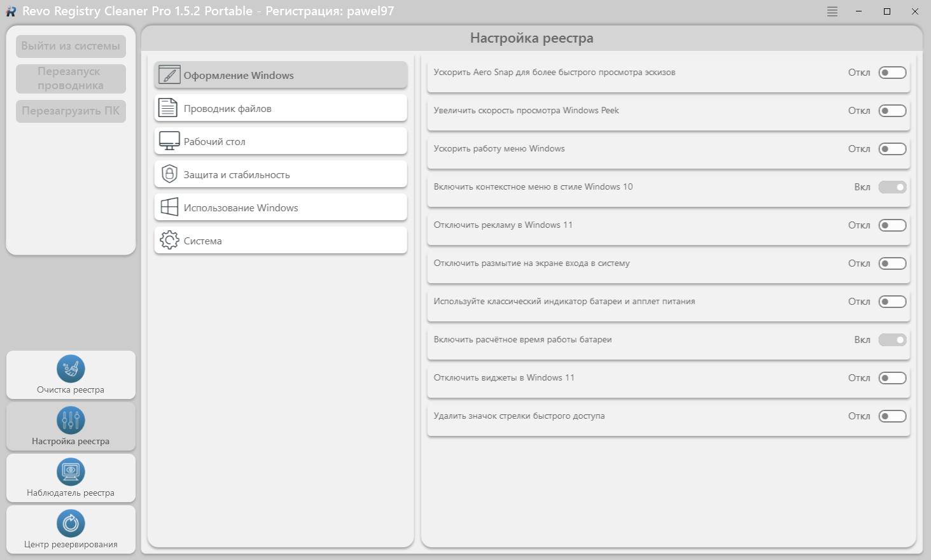Enable classic battery indicator switch
This screenshot has width=931, height=560.
coord(892,302)
